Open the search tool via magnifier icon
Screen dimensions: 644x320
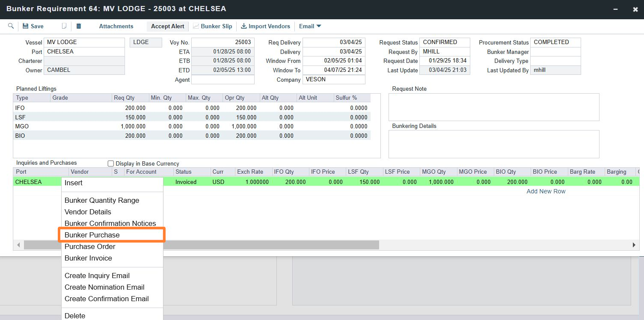click(x=11, y=26)
